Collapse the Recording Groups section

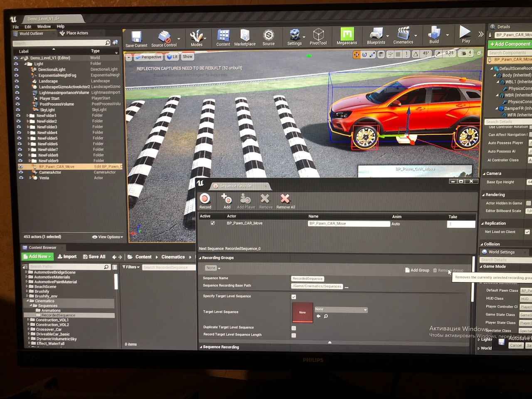click(x=200, y=258)
